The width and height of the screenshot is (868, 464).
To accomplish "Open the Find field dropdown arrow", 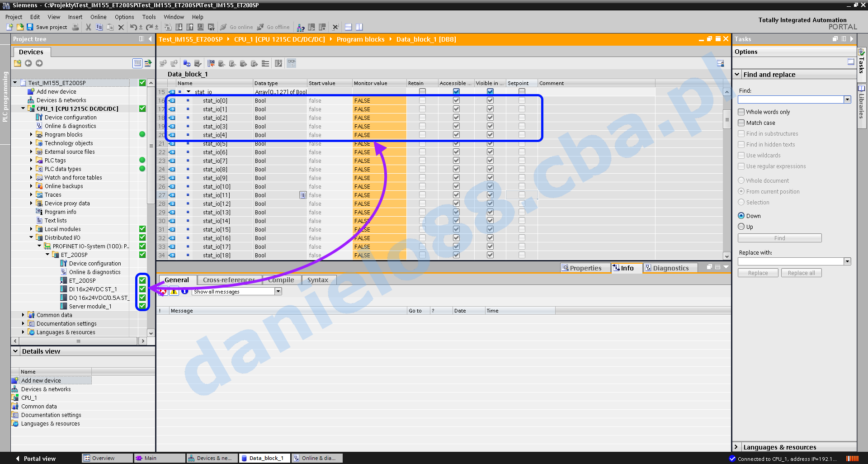I will pyautogui.click(x=847, y=99).
